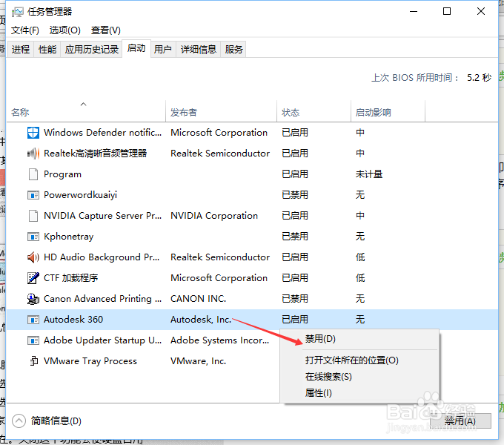
Task: Click the 已启用 status of Autodesk 360
Action: [x=295, y=320]
